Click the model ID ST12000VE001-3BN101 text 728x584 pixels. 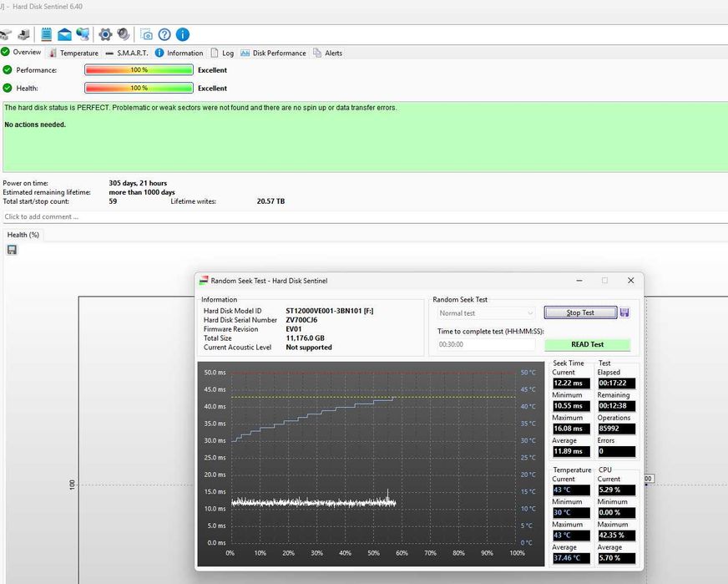point(329,311)
